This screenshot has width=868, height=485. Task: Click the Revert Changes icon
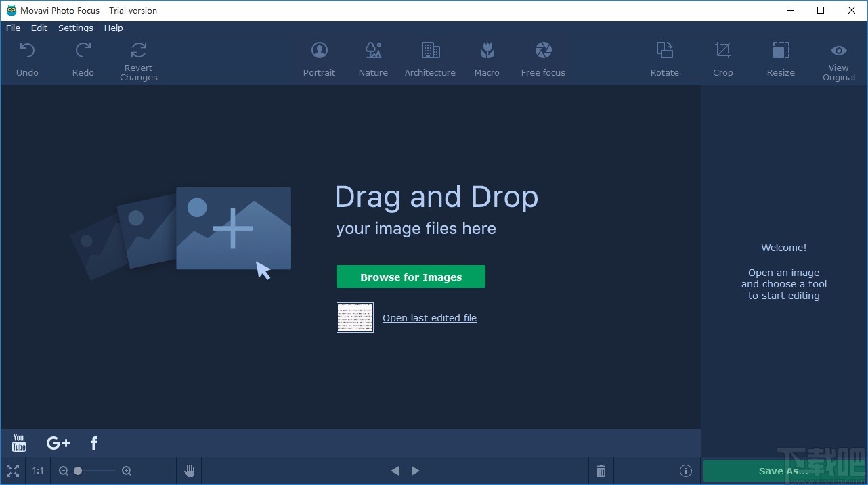(139, 50)
